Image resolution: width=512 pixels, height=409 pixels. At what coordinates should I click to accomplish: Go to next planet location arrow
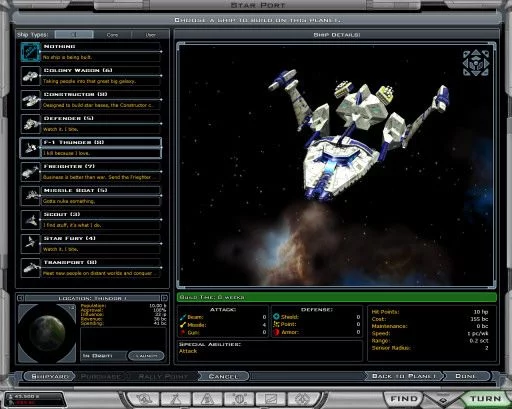164,298
